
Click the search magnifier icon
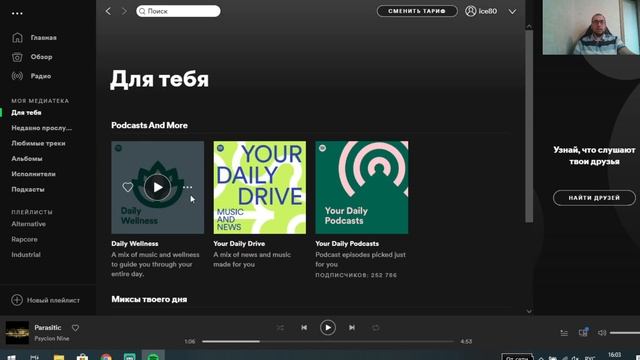coord(142,11)
